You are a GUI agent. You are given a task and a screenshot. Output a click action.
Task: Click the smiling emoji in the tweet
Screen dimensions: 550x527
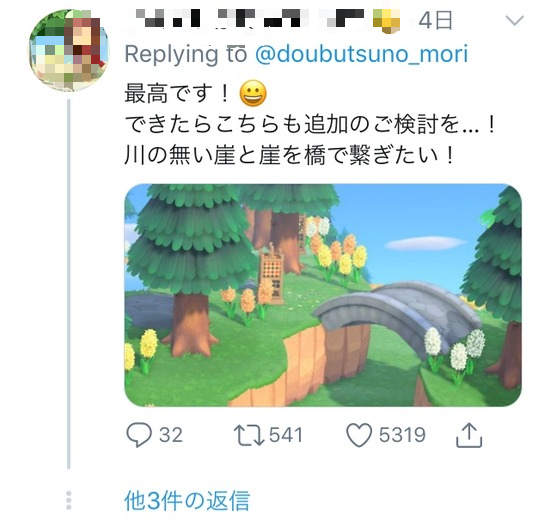coord(253,94)
